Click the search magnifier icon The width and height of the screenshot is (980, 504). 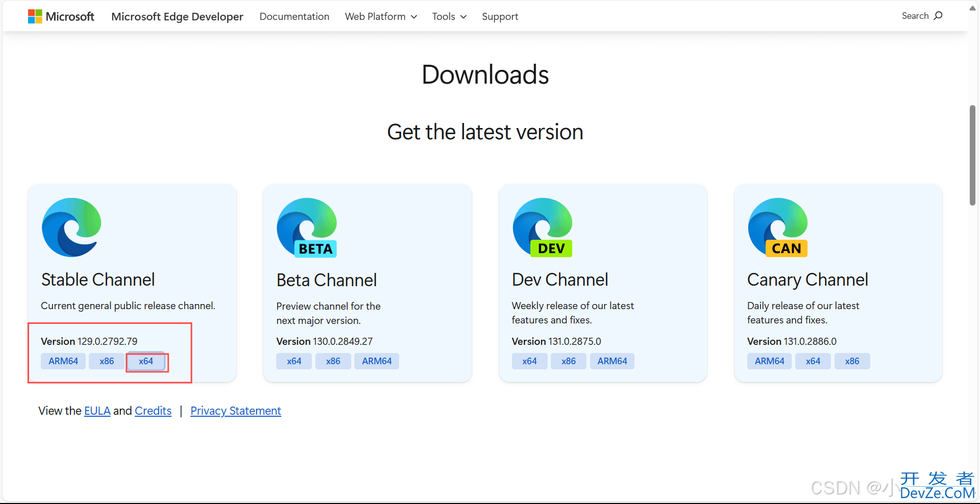(x=938, y=16)
